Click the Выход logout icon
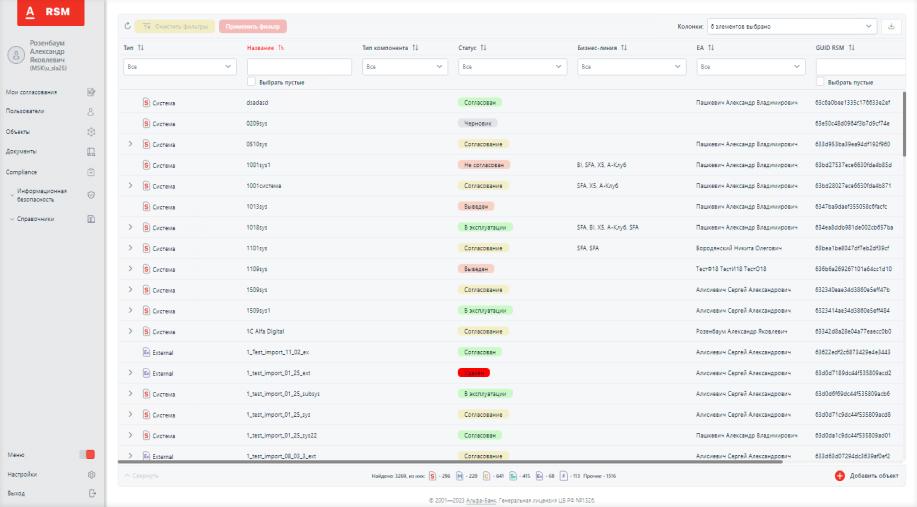The width and height of the screenshot is (917, 507). [x=91, y=493]
